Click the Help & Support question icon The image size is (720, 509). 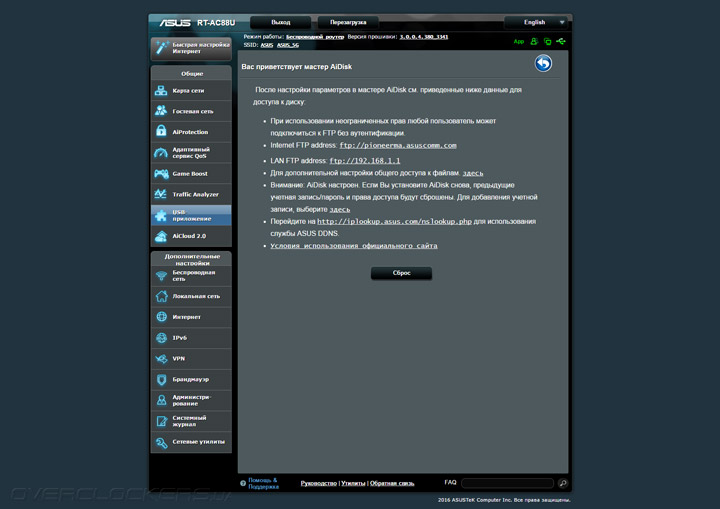pos(243,483)
